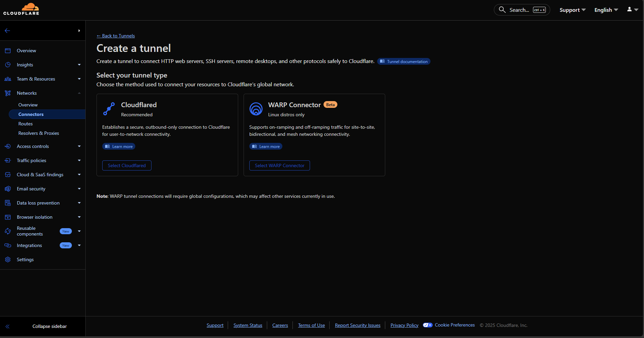Open Resolvers & Proxies
Viewport: 644px width, 338px height.
pos(39,133)
